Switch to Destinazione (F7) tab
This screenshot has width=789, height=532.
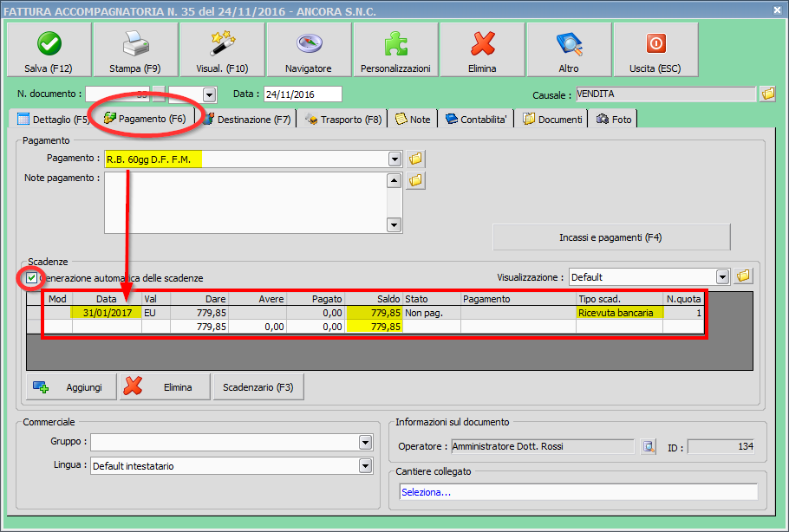click(248, 120)
